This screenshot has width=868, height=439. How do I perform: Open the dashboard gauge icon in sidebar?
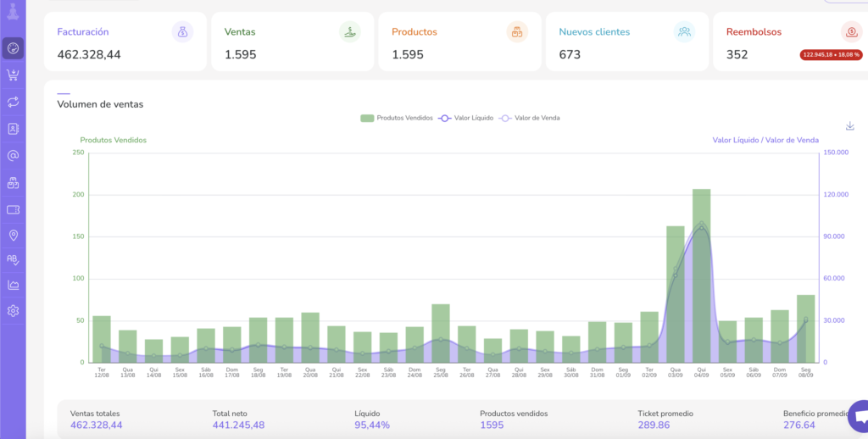pos(13,48)
